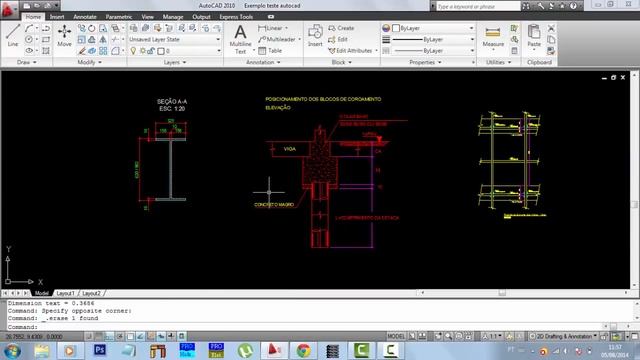Click the Insert block icon
640x360 pixels.
(315, 35)
